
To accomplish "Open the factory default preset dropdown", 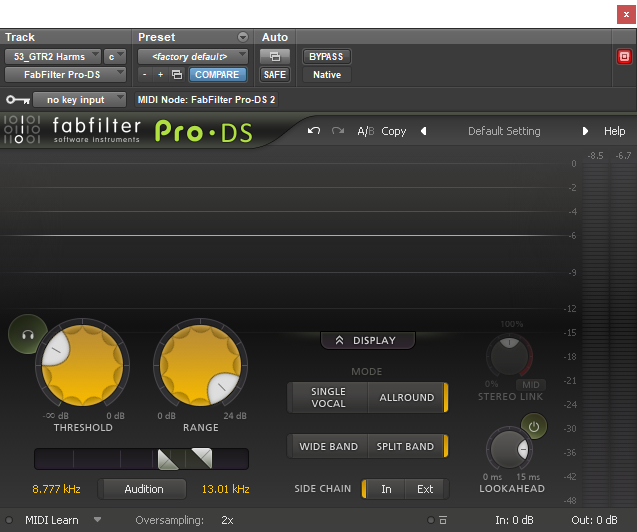I will point(193,56).
